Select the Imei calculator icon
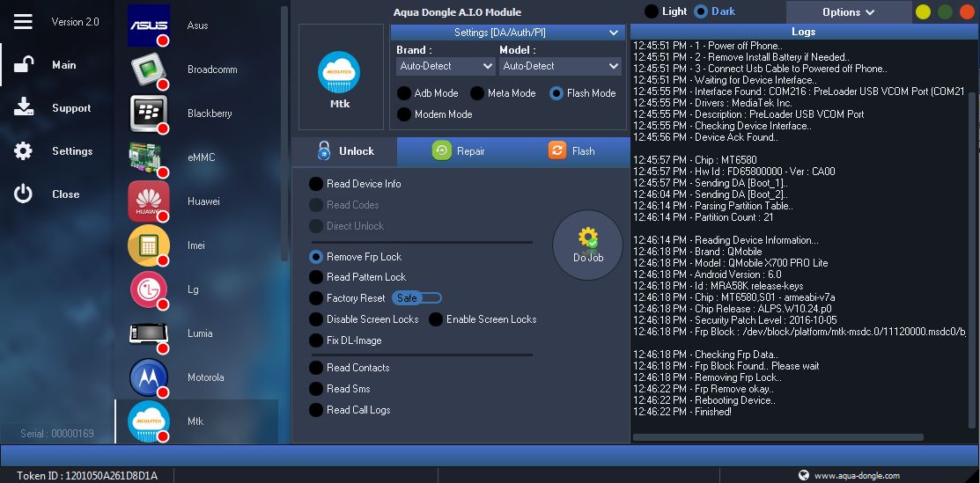The height and width of the screenshot is (483, 980). point(149,245)
